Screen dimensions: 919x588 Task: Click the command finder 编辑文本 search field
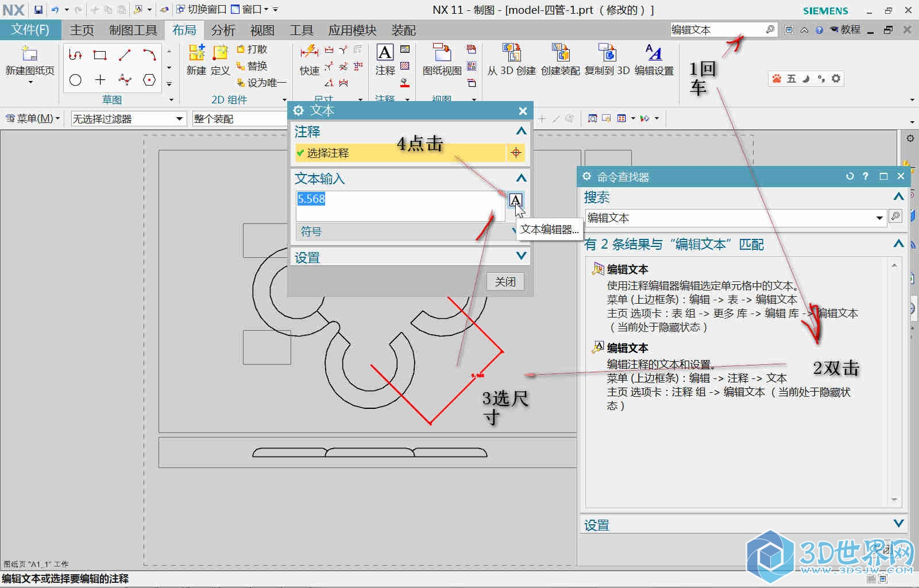click(729, 218)
